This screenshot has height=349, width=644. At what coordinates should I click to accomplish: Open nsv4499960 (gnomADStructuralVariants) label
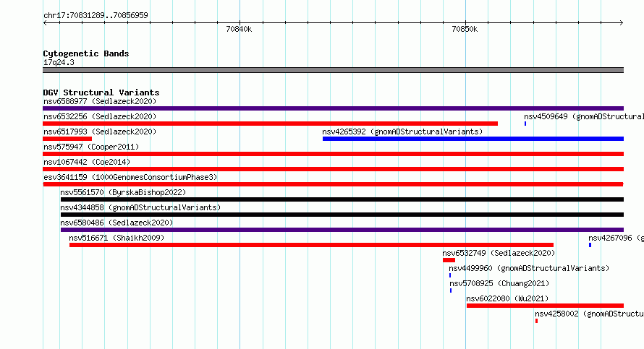click(529, 268)
